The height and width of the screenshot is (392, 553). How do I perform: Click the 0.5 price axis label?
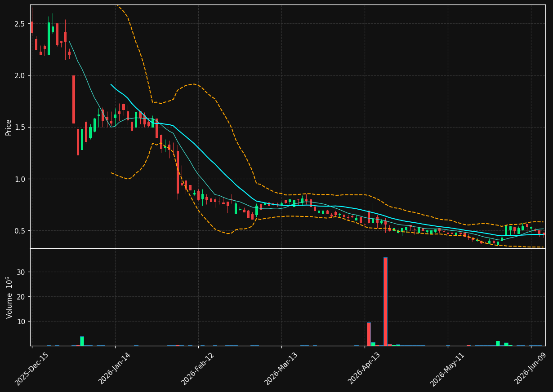(x=19, y=231)
